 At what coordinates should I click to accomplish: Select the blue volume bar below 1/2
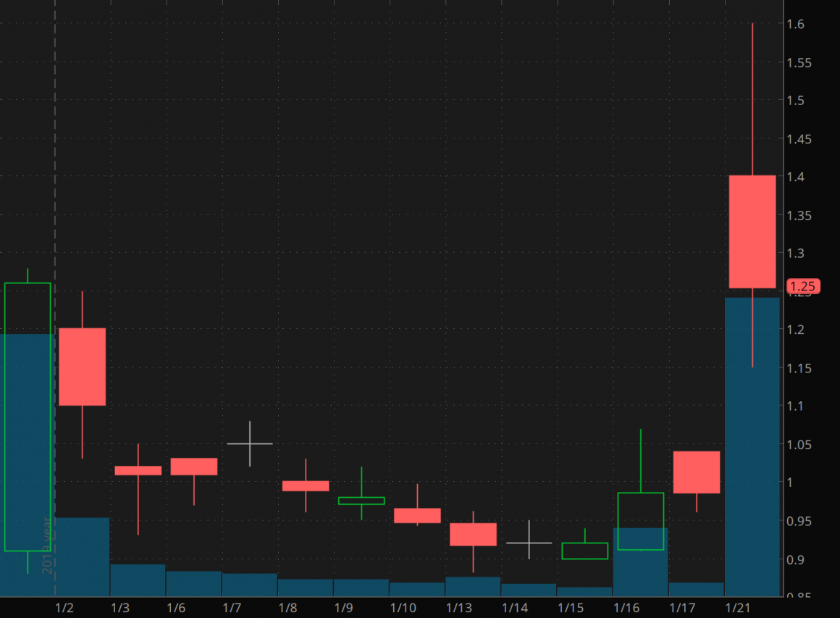pyautogui.click(x=81, y=558)
